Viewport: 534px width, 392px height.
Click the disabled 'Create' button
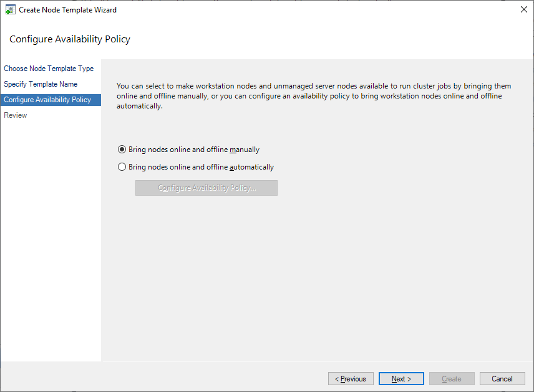coord(451,378)
